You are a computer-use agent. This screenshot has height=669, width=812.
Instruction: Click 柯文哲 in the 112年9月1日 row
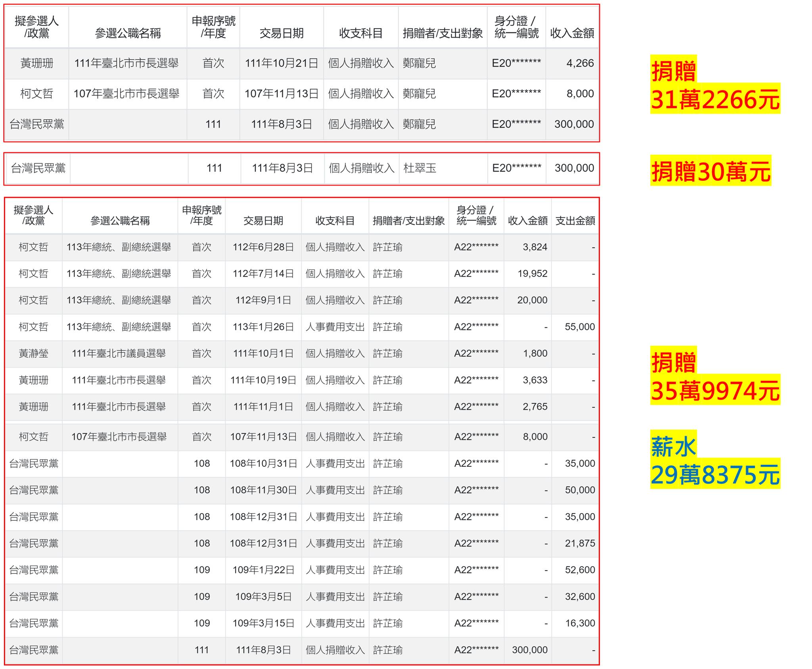pos(33,300)
